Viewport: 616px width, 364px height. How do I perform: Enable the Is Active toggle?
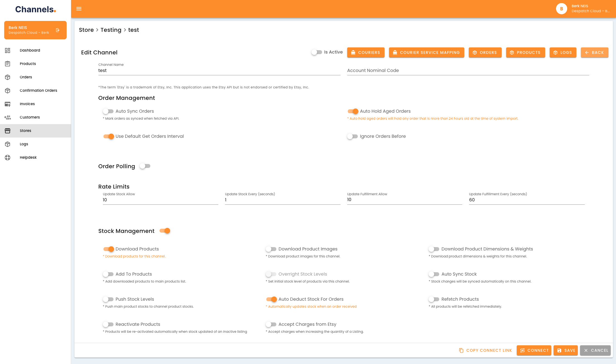(317, 52)
